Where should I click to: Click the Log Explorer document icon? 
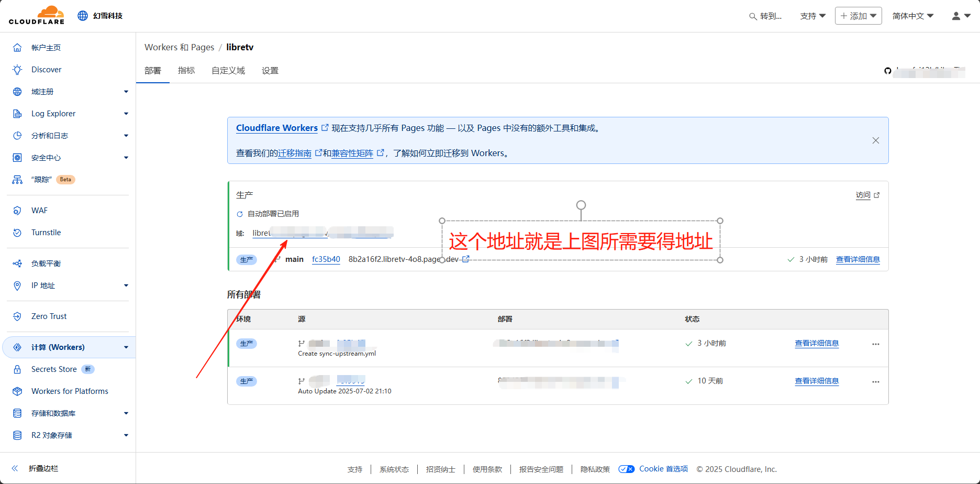(17, 114)
